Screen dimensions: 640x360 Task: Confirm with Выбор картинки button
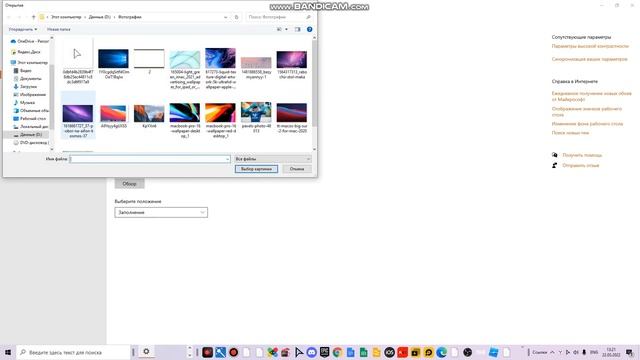click(x=256, y=169)
